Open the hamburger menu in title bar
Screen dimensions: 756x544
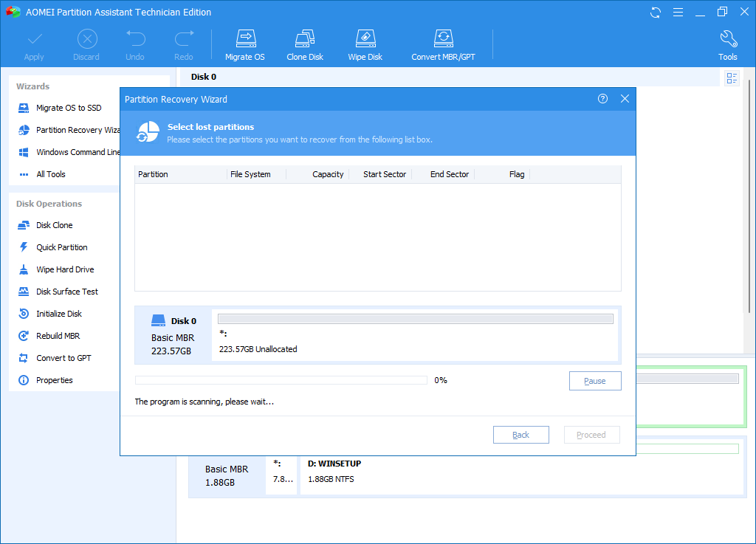click(x=678, y=13)
